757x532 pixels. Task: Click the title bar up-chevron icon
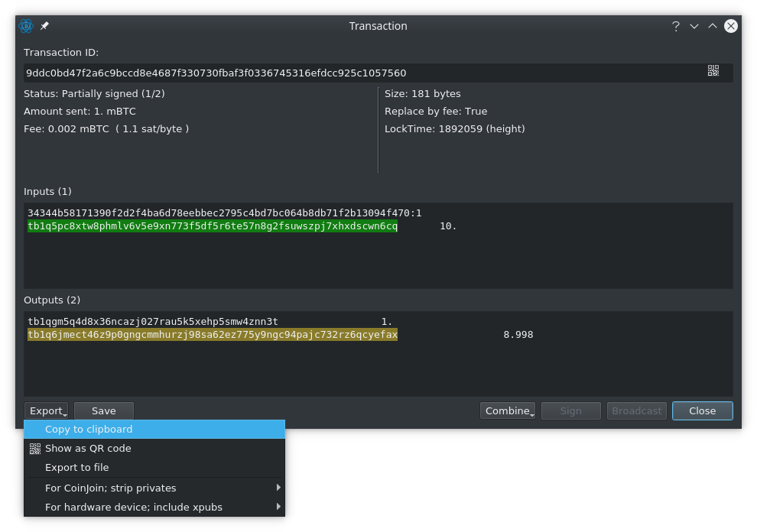[x=713, y=26]
